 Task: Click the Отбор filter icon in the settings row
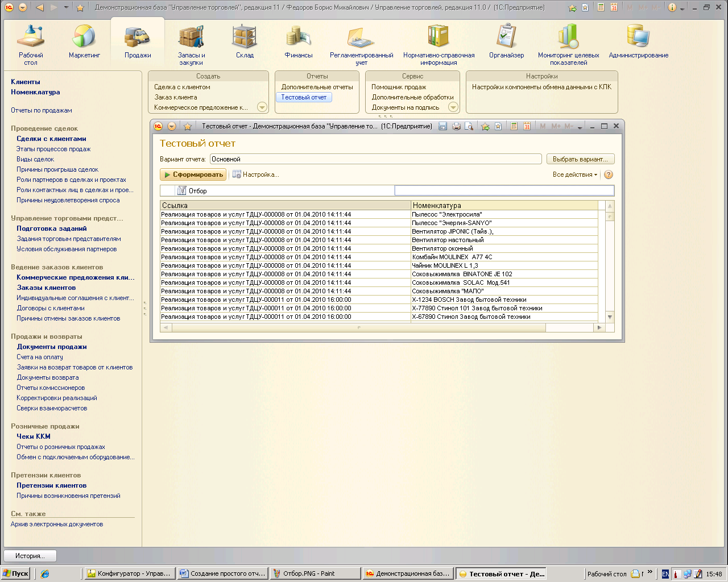182,191
